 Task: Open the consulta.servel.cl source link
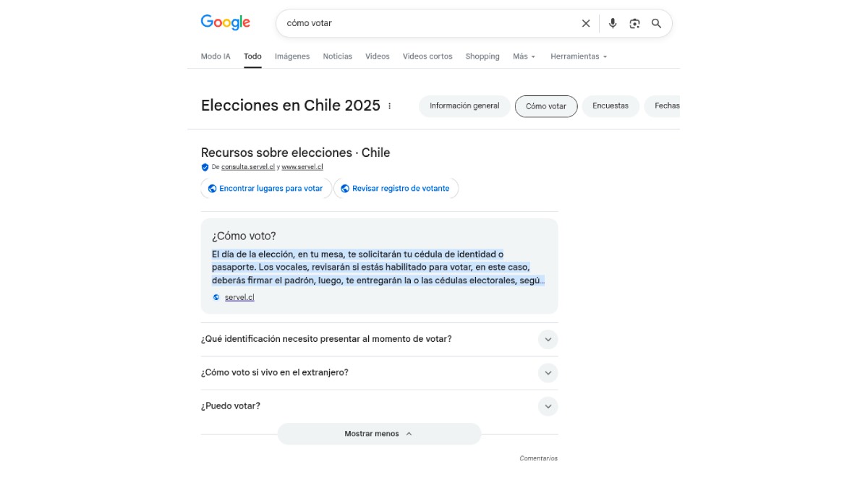[x=248, y=167]
